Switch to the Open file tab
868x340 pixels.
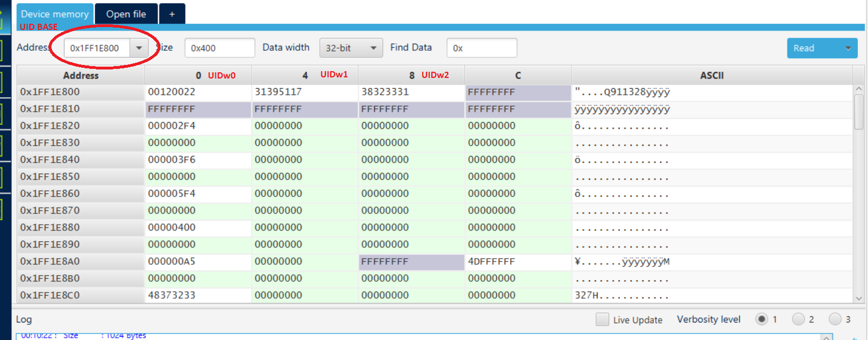tap(126, 14)
